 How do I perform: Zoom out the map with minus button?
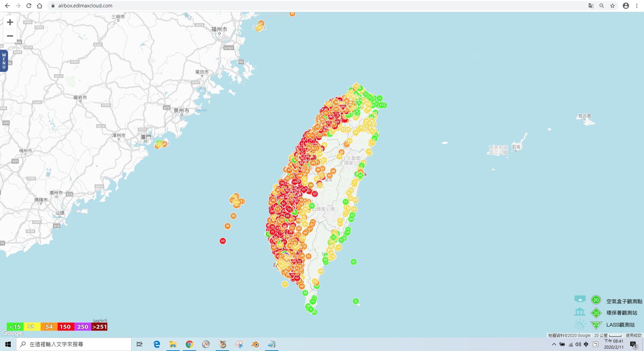(x=10, y=36)
